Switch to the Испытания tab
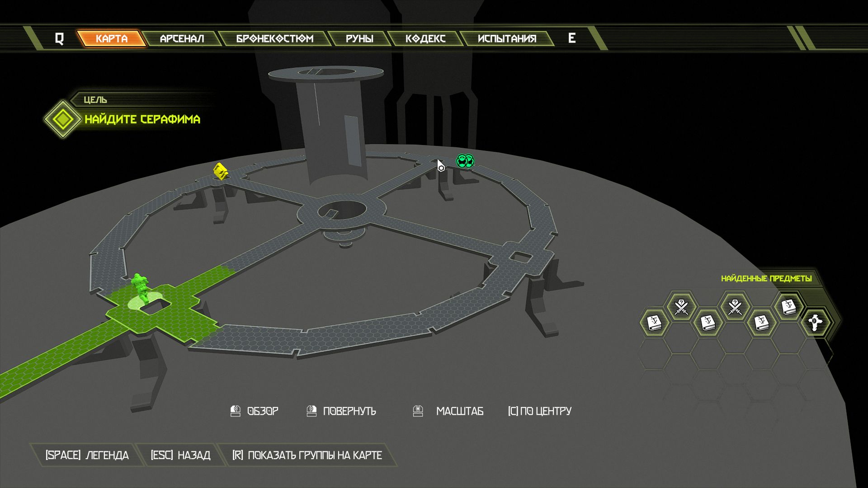 click(x=507, y=39)
